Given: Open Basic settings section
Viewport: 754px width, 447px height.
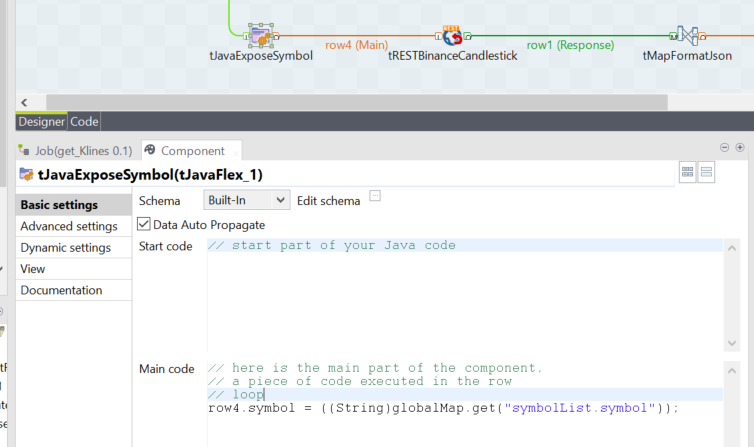Looking at the screenshot, I should click(74, 205).
